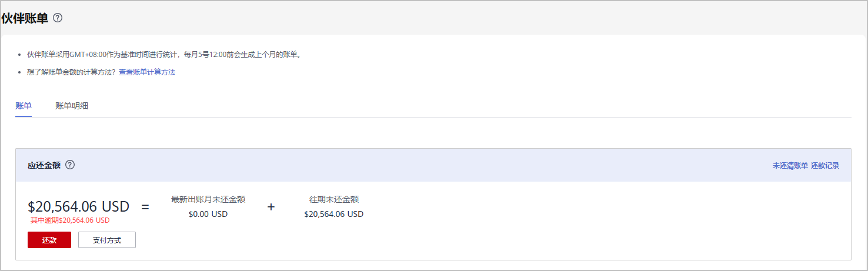
Task: Click the plus sign between the amounts
Action: coord(271,207)
